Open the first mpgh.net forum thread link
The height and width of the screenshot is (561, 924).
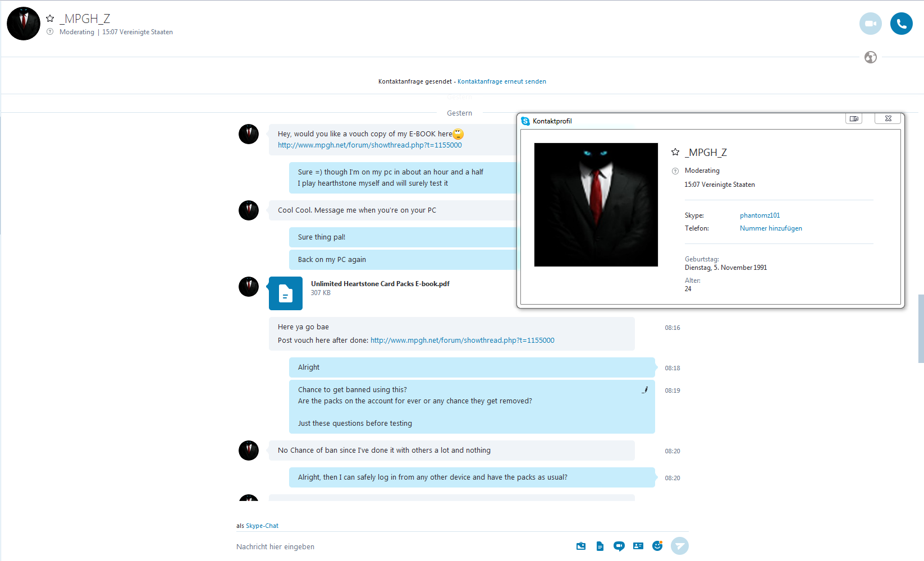370,145
